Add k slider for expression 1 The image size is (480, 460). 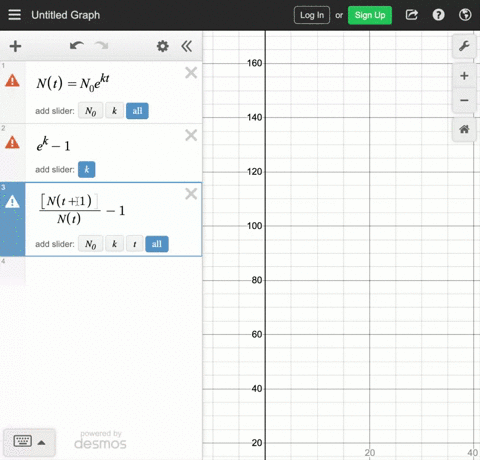114,111
